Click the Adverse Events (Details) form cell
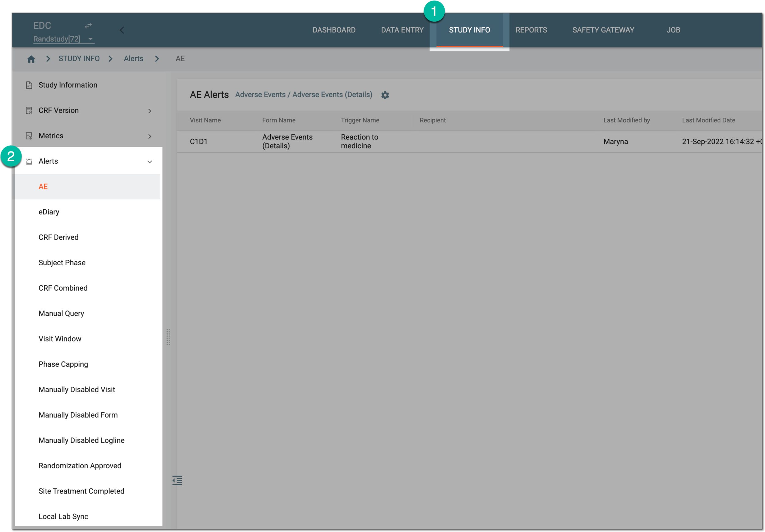Image resolution: width=765 pixels, height=532 pixels. [x=287, y=142]
